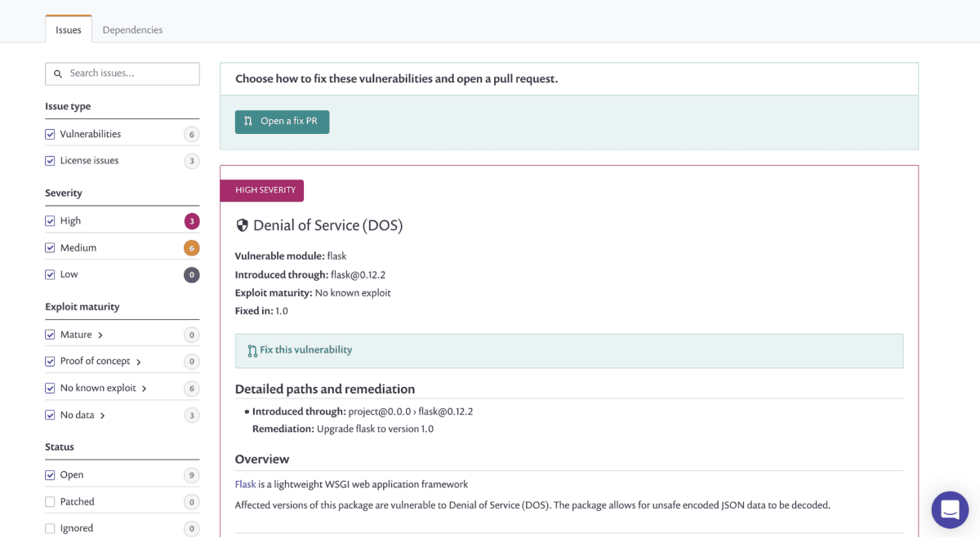This screenshot has width=980, height=538.
Task: Click the Affected versions description sentence
Action: pyautogui.click(x=532, y=505)
